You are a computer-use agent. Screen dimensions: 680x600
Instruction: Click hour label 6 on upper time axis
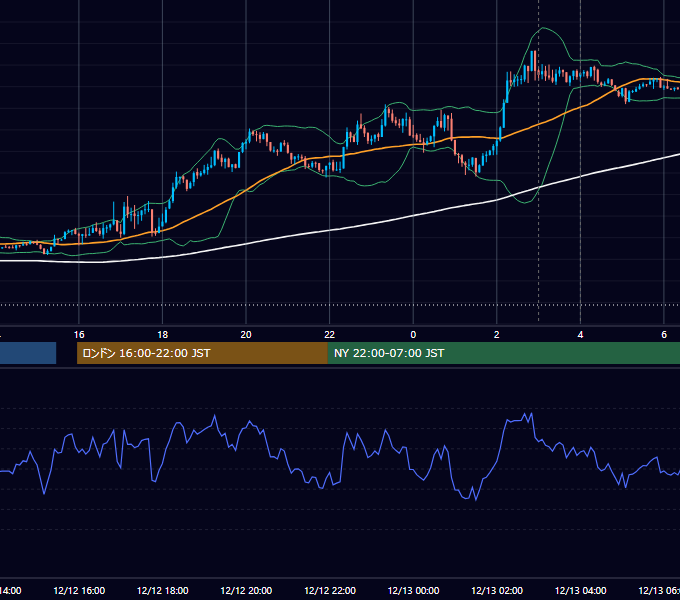coord(664,334)
